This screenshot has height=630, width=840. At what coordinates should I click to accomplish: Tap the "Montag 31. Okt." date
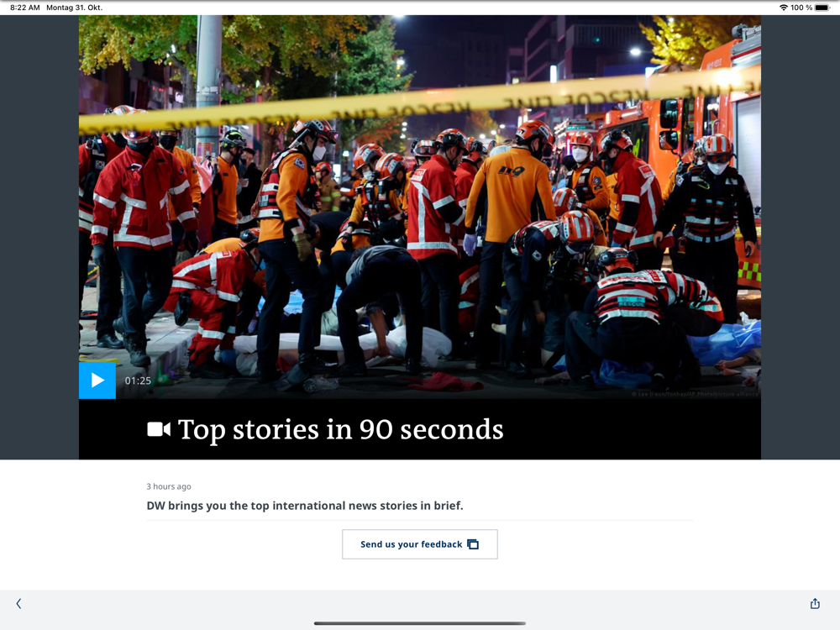click(75, 8)
